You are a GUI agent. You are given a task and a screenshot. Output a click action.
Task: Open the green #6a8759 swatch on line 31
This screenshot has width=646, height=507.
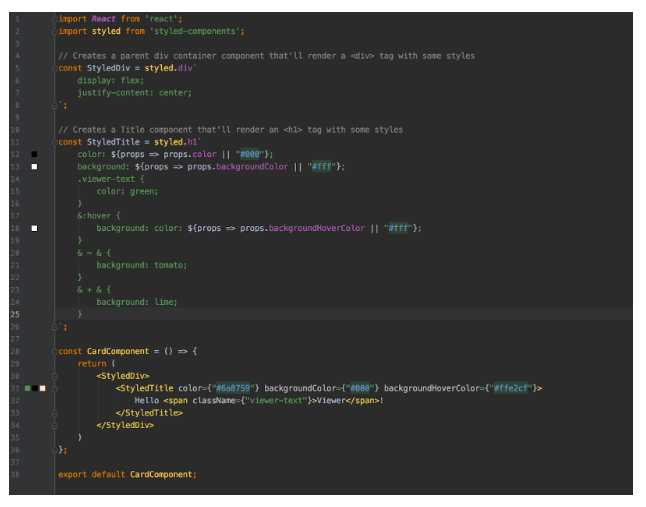click(27, 388)
